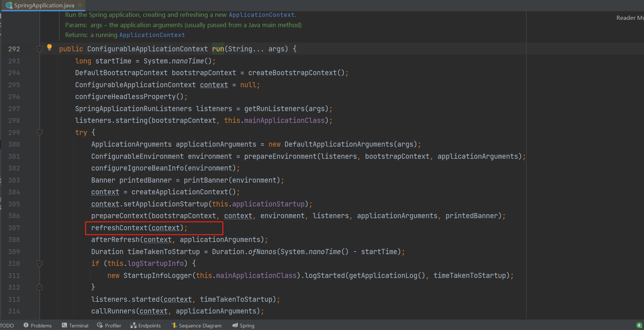Toggle Reader Mode in the editor
644x330 pixels.
click(630, 18)
